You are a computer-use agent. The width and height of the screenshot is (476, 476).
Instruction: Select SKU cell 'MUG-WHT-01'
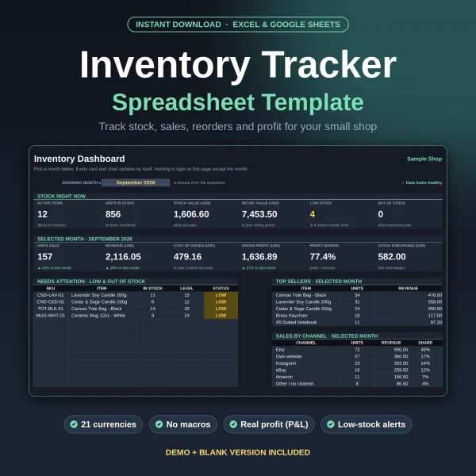[x=51, y=316]
